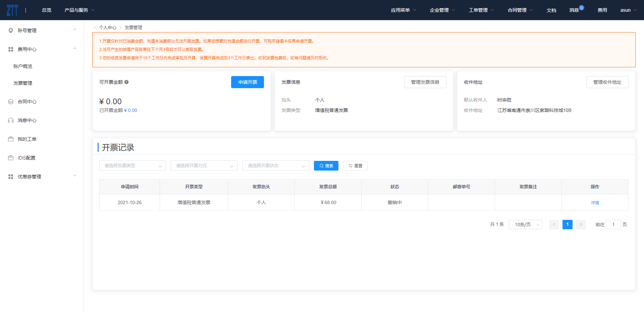Viewport: 644px width, 314px height.
Task: Open the 应用菜单 top menu
Action: click(x=403, y=10)
